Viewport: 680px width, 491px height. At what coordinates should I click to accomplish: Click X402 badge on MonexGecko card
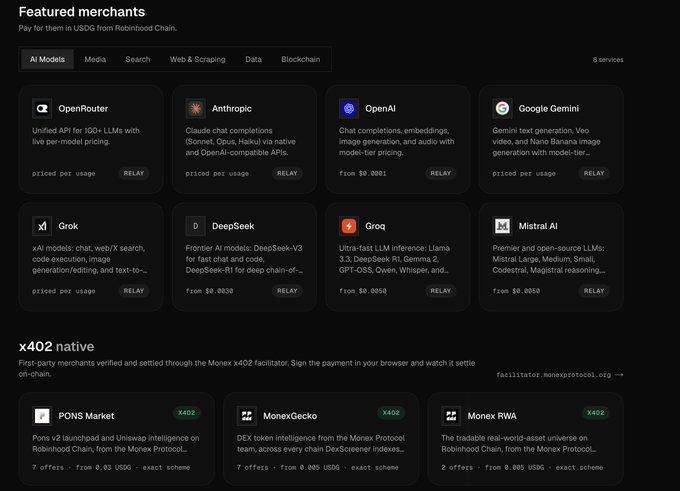(x=391, y=412)
